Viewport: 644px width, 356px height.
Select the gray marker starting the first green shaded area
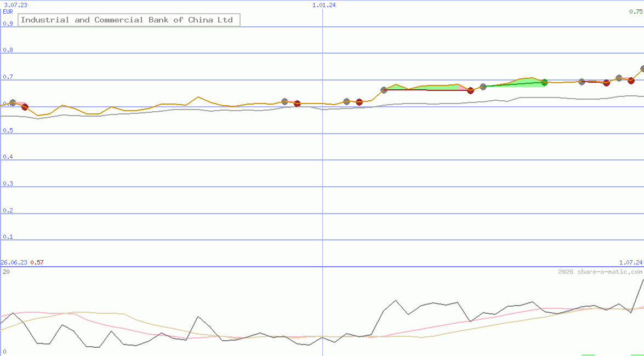pyautogui.click(x=384, y=90)
